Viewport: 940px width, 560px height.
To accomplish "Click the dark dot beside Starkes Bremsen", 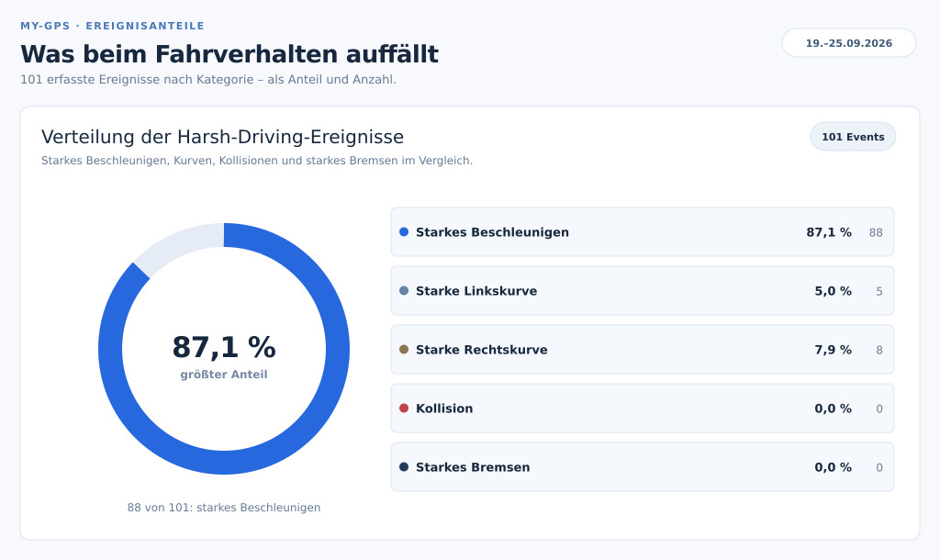I will (x=404, y=467).
